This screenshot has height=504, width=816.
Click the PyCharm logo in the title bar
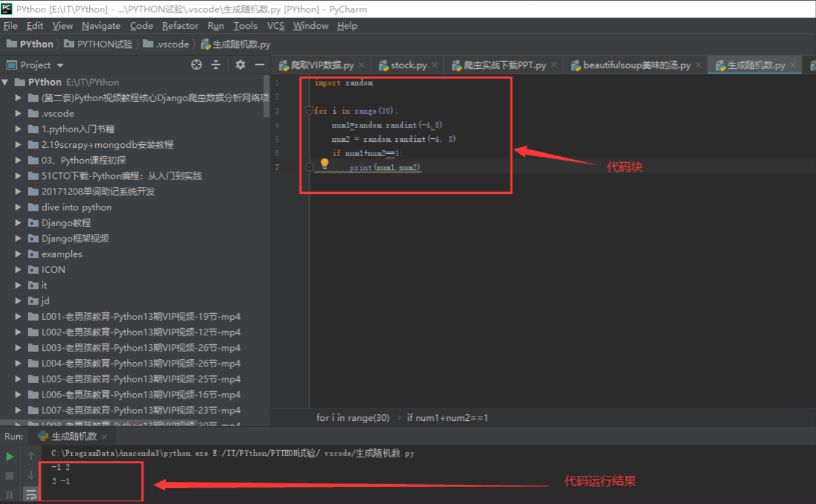point(7,8)
